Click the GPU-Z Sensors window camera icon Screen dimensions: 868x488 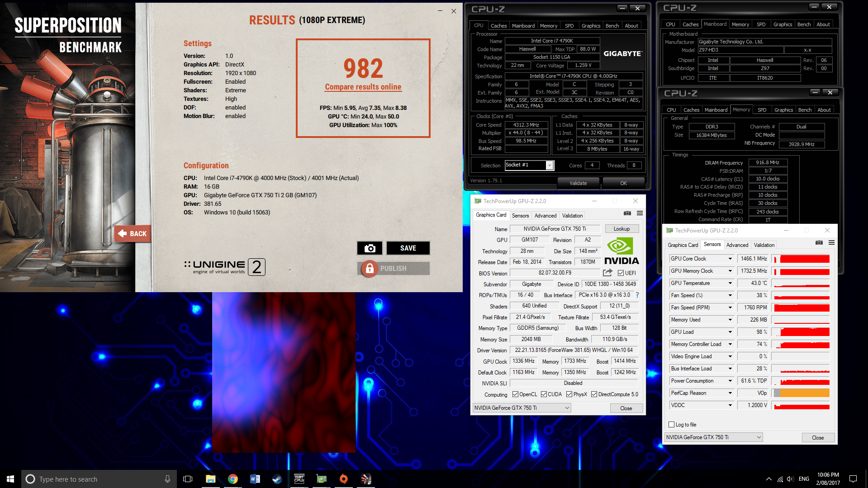(819, 243)
